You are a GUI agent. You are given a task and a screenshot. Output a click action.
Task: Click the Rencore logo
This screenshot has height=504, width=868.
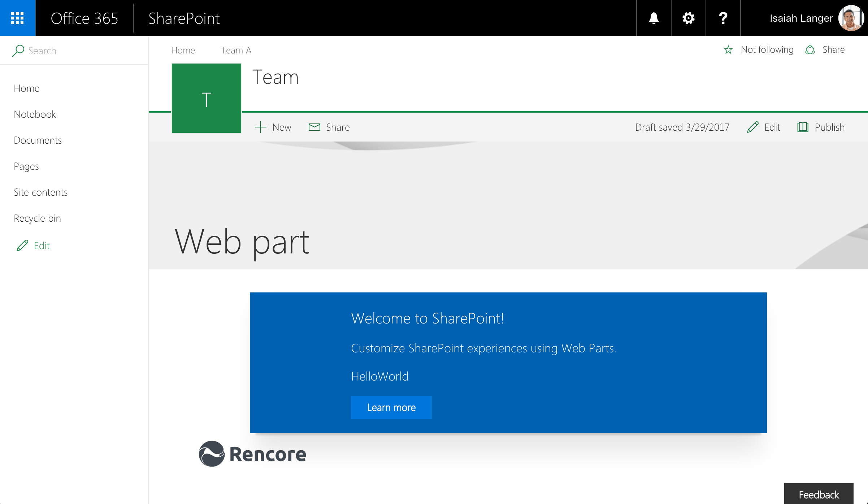pyautogui.click(x=252, y=454)
